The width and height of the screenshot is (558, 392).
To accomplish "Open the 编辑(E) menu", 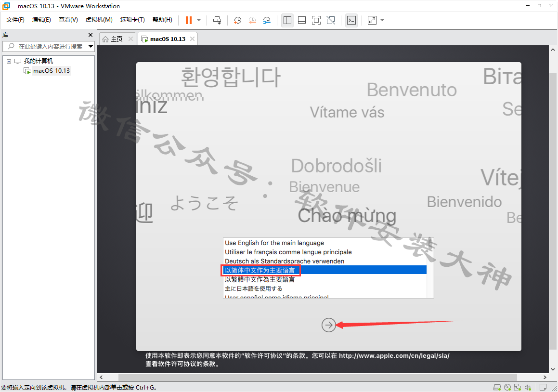I will click(x=41, y=20).
